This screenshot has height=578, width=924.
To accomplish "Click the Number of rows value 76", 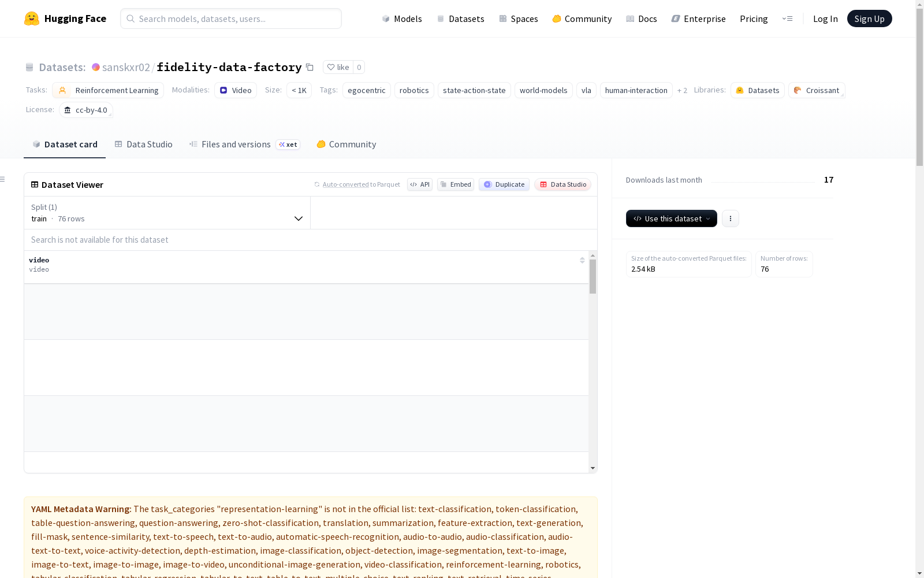I will 765,269.
